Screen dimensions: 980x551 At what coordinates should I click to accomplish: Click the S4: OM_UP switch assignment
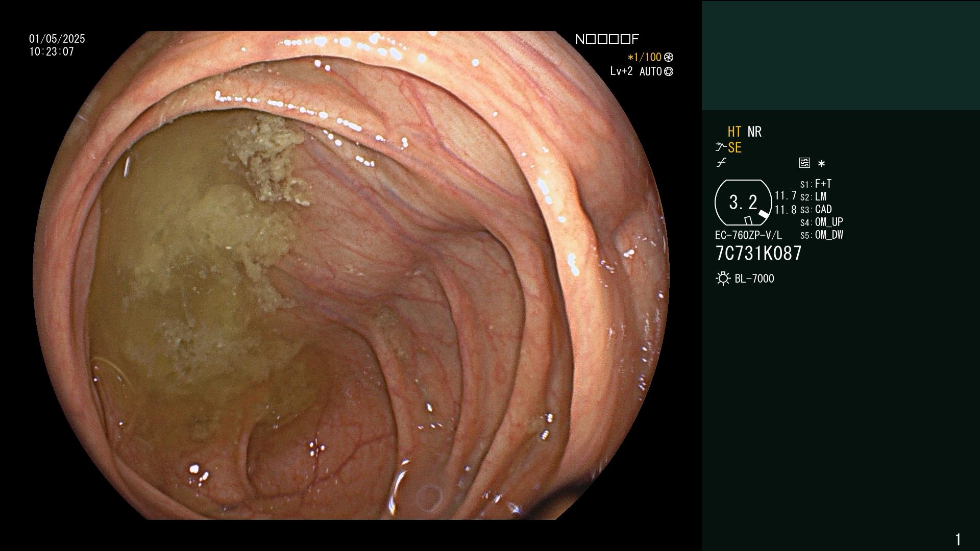pyautogui.click(x=821, y=222)
